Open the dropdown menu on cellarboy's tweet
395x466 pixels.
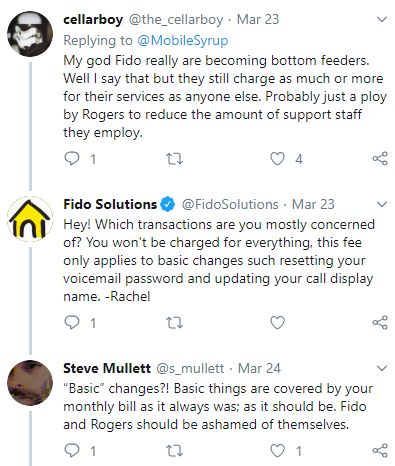coord(382,19)
